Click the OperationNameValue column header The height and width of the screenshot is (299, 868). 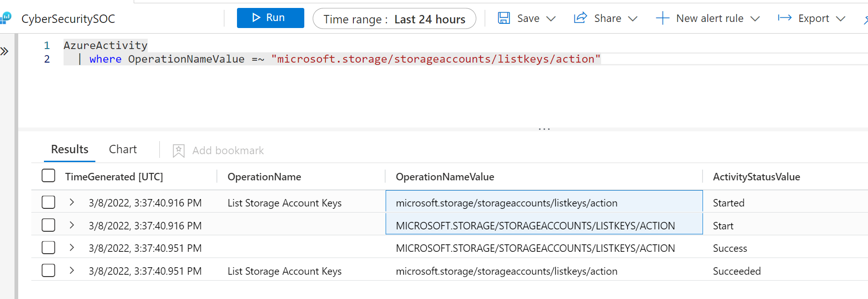click(x=445, y=177)
